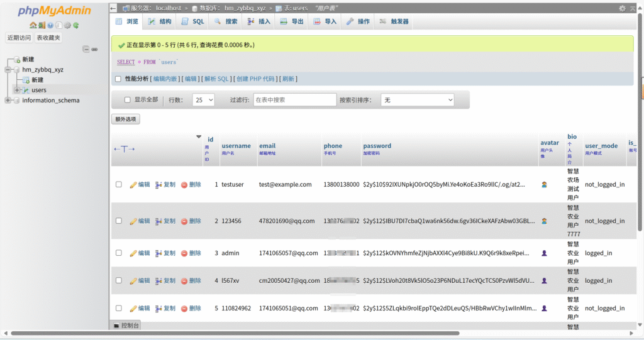Click the red delete icon for admin row
Image resolution: width=644 pixels, height=340 pixels.
[x=184, y=253]
